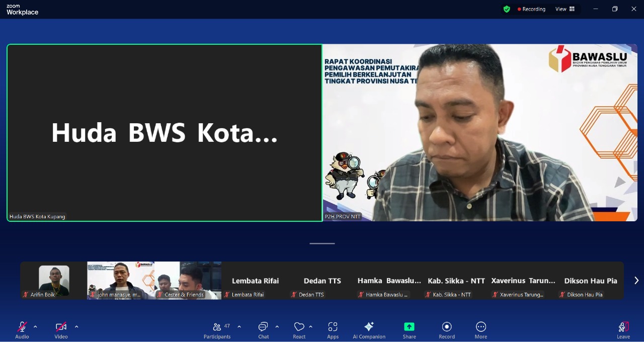Select the Dikson Hau Pia tile
The width and height of the screenshot is (644, 342).
click(x=590, y=281)
